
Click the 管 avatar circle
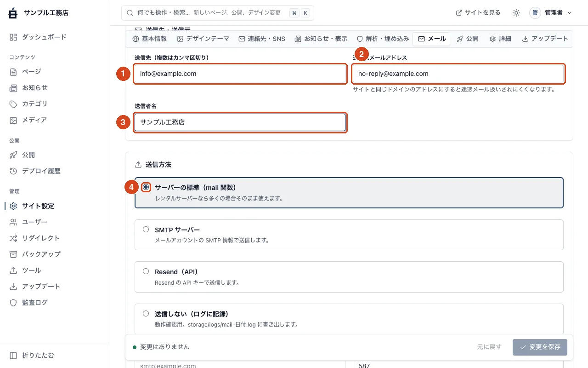pos(535,13)
